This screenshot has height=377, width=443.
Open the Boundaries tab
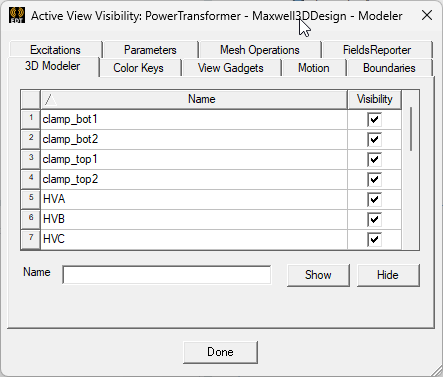[x=389, y=68]
